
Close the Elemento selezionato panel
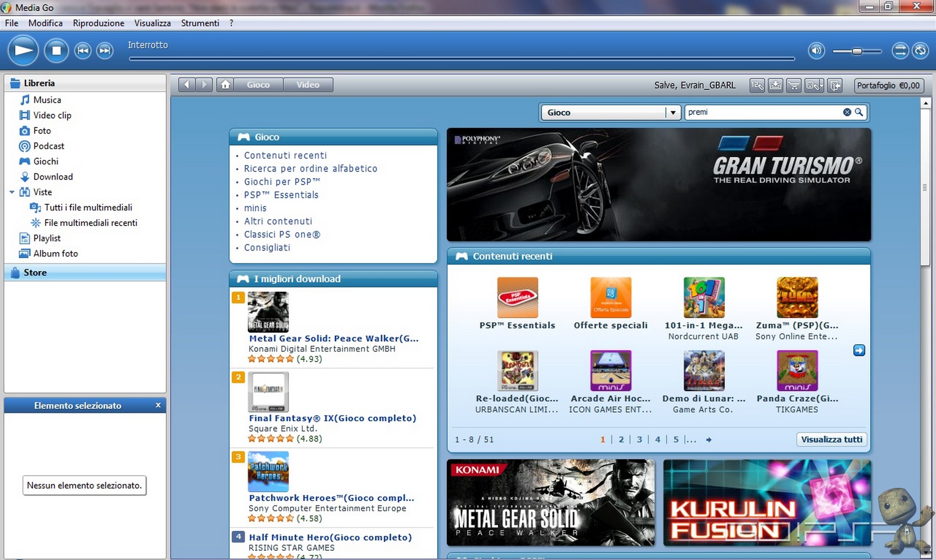pos(158,405)
